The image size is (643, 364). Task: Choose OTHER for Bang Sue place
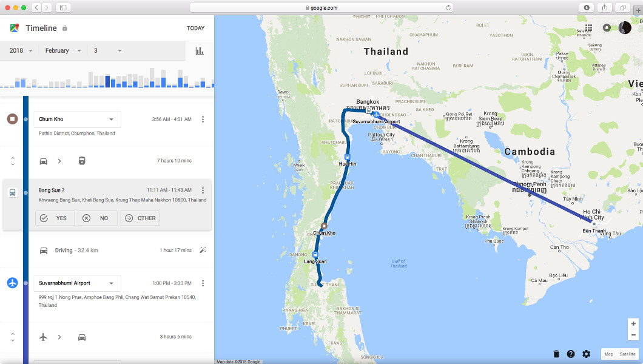[x=140, y=218]
